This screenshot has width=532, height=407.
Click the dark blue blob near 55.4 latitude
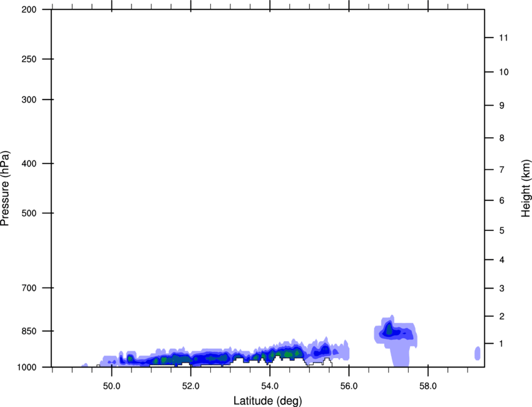[x=321, y=351]
